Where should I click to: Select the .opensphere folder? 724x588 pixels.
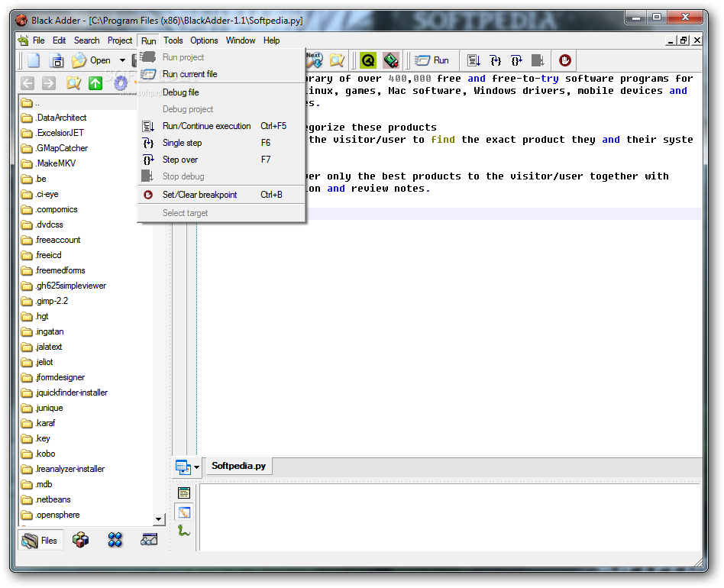50,515
